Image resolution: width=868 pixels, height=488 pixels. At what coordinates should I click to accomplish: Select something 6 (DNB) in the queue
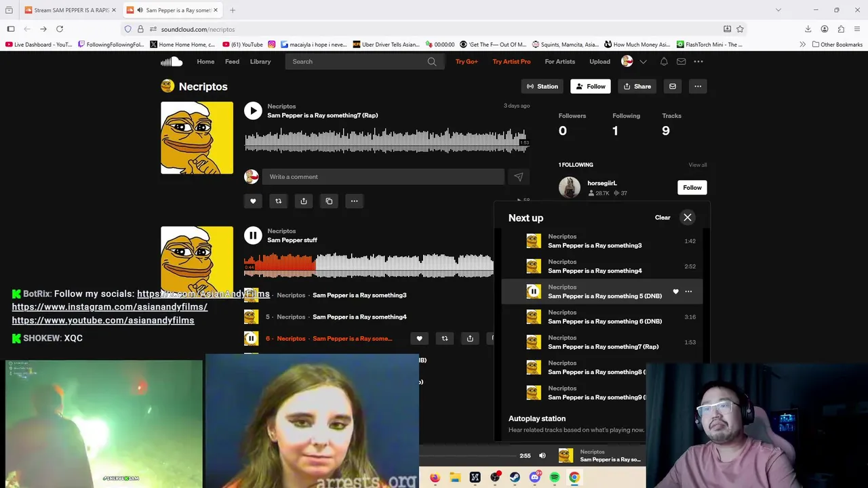pyautogui.click(x=601, y=317)
